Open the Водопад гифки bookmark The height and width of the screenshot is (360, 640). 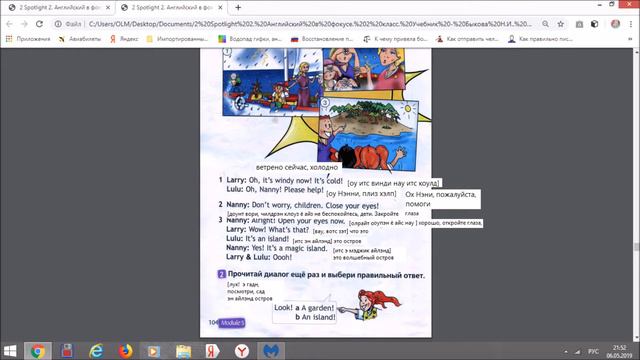click(x=250, y=39)
